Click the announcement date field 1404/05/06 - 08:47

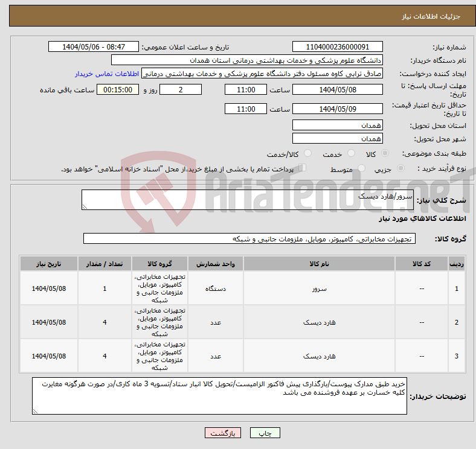(94, 46)
